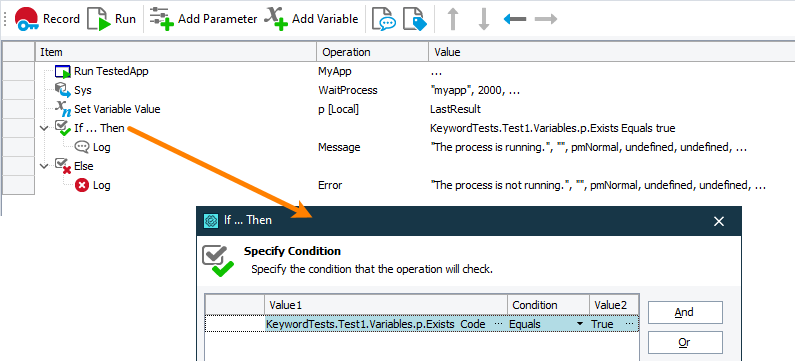
Task: Click the move down arrow icon
Action: (484, 19)
